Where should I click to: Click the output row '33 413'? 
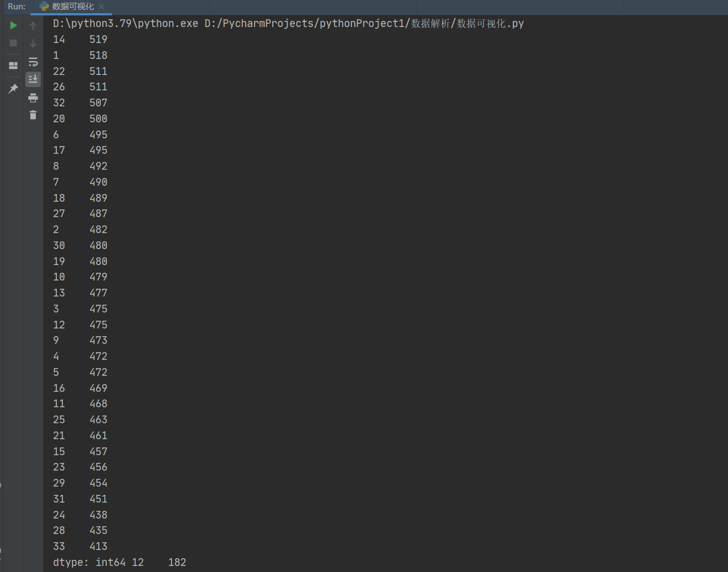pyautogui.click(x=80, y=547)
